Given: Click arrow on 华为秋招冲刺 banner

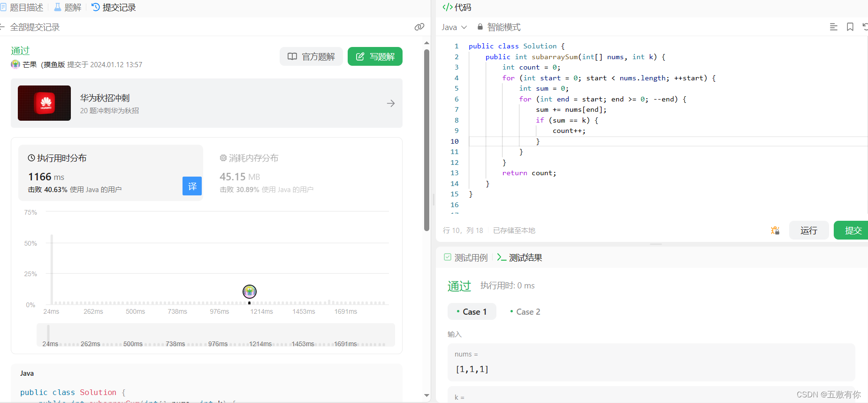Looking at the screenshot, I should (391, 103).
